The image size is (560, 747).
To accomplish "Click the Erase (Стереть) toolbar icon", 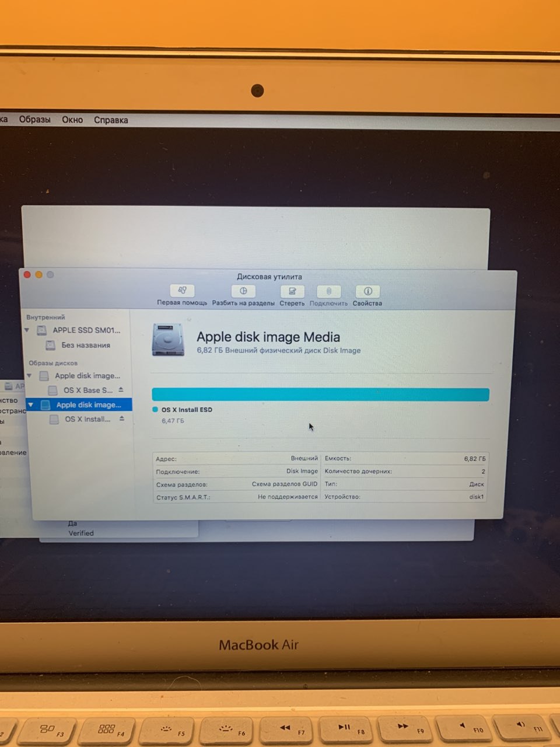I will pyautogui.click(x=292, y=291).
